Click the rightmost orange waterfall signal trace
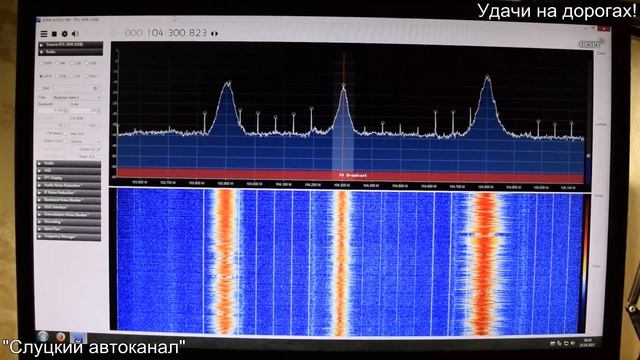Image resolution: width=640 pixels, height=360 pixels. pos(484,263)
